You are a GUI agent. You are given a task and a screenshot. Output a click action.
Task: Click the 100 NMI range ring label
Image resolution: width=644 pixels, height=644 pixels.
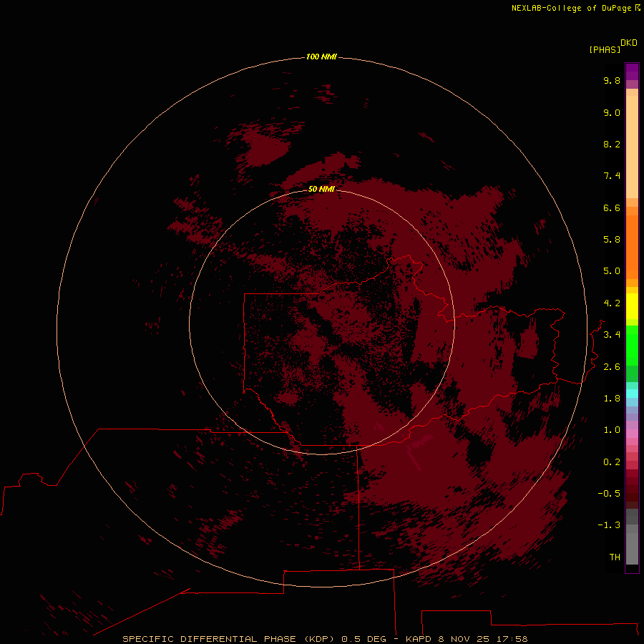click(x=321, y=57)
